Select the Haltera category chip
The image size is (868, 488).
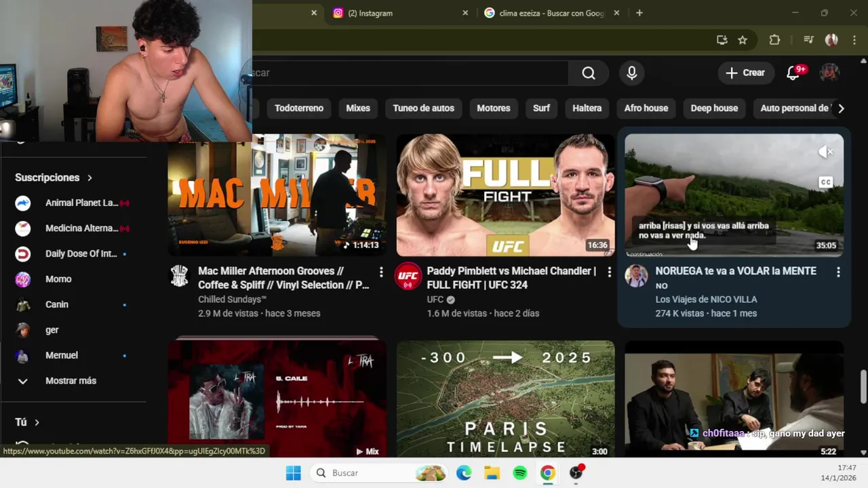587,108
